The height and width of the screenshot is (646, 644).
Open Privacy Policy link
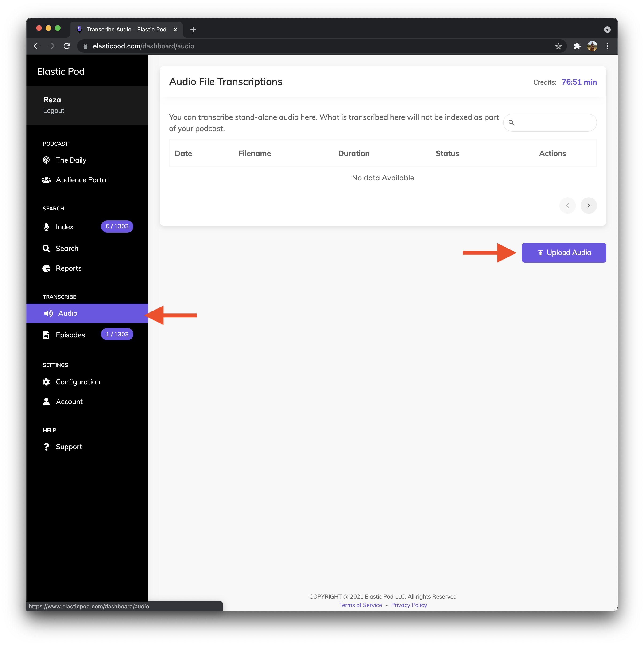(x=409, y=605)
